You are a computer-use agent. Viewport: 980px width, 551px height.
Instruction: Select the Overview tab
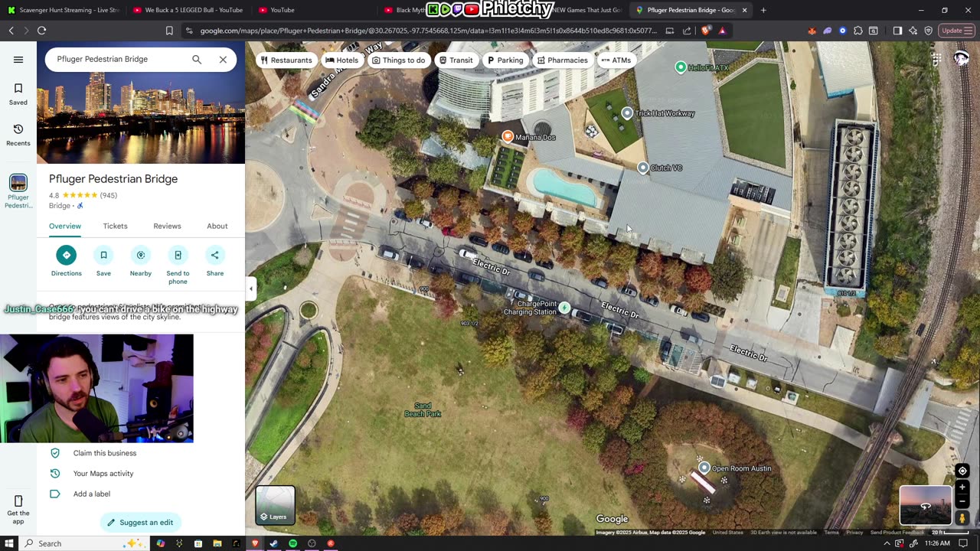pos(65,227)
